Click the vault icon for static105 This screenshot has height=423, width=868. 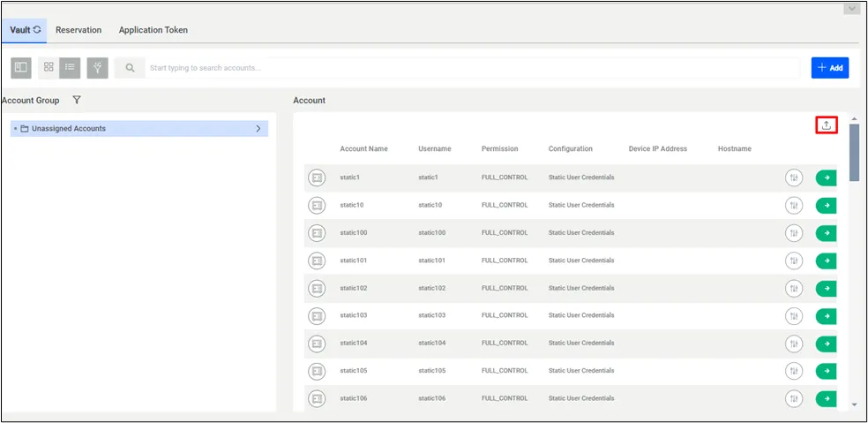(x=317, y=370)
